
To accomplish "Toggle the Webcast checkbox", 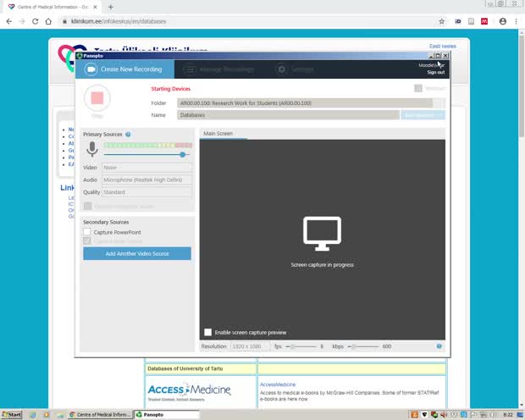I will [418, 88].
